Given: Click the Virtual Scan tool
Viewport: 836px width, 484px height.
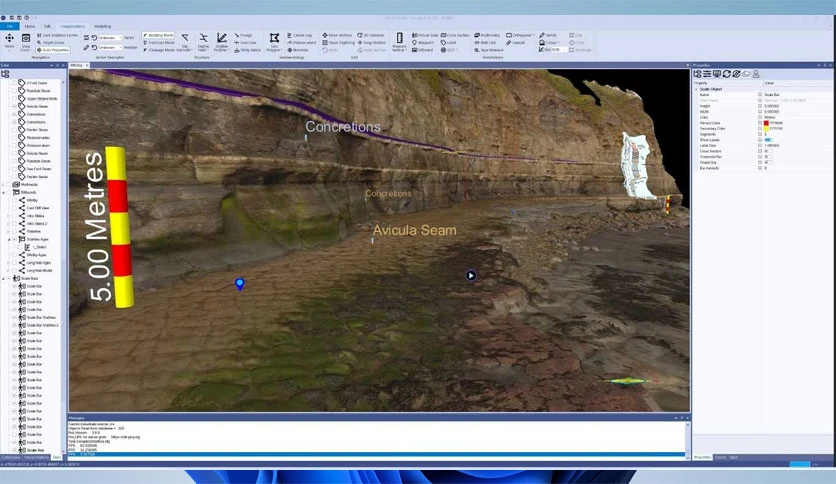Looking at the screenshot, I should pos(424,35).
